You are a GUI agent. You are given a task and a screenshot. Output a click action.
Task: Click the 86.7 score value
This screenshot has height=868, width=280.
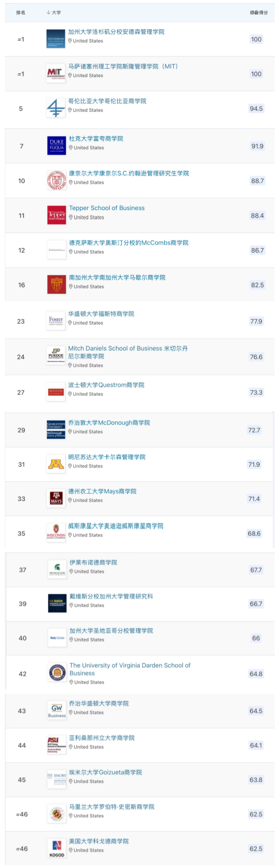click(257, 250)
